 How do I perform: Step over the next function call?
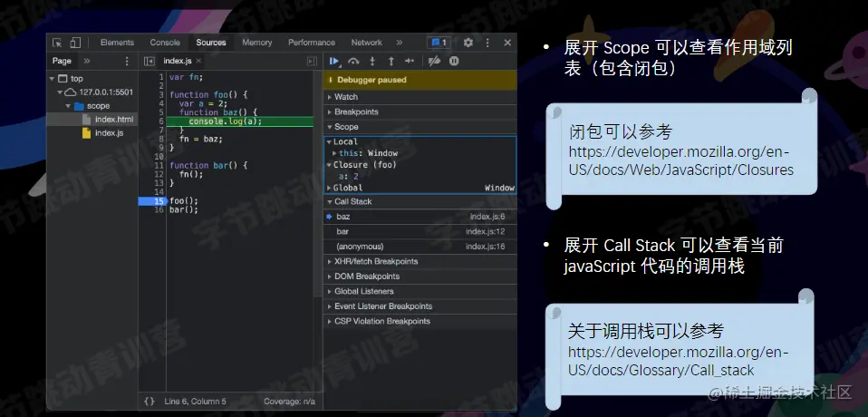tap(353, 61)
